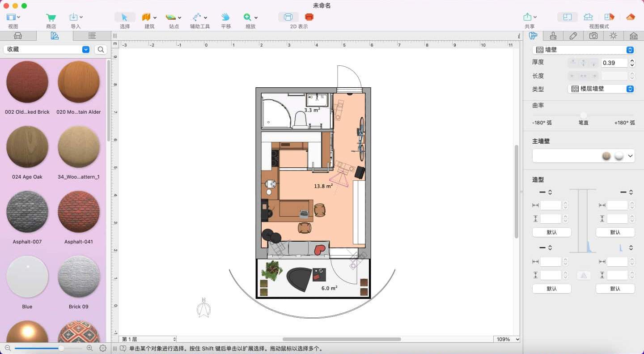Open the camera inspector tab icon

tap(593, 36)
